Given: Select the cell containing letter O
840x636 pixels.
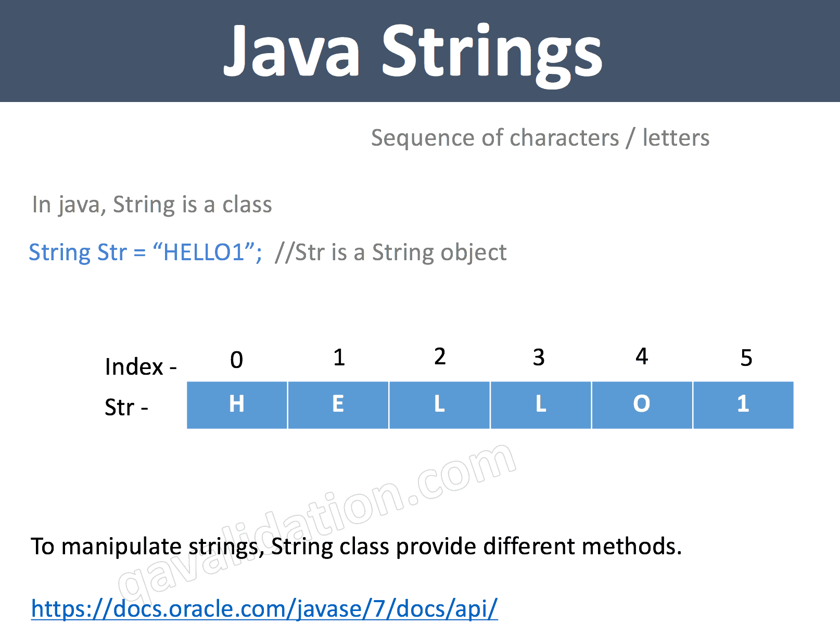Looking at the screenshot, I should (642, 404).
